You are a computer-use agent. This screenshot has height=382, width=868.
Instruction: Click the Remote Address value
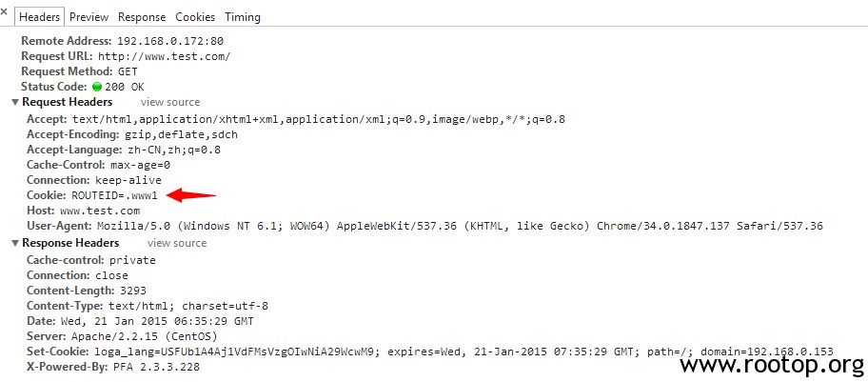[x=170, y=41]
